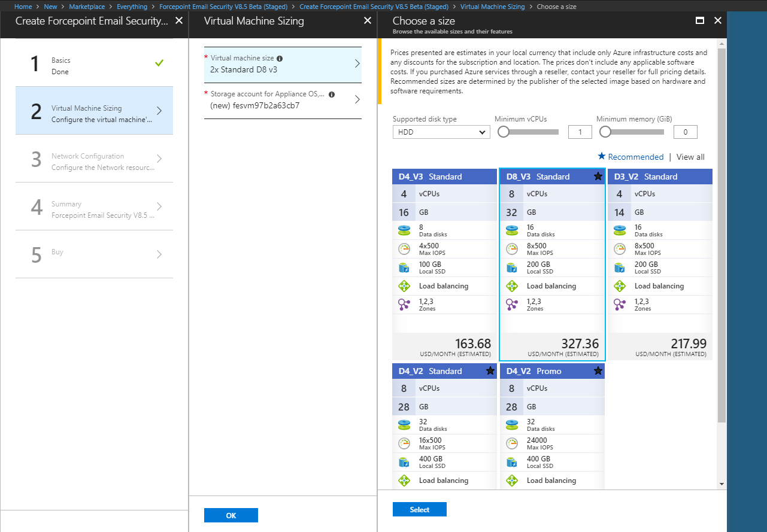Click Zones icon in D4_V3 card
This screenshot has width=767, height=532.
tap(404, 305)
